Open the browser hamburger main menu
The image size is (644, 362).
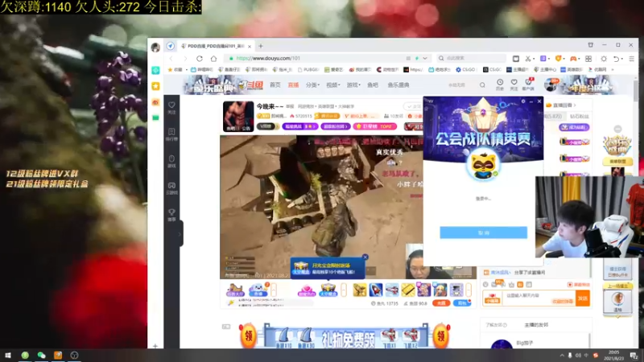coord(632,59)
